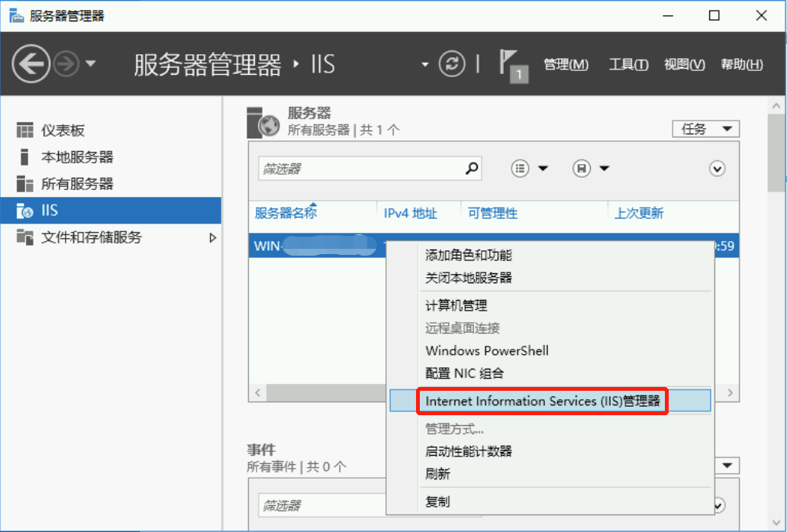Choose Internet Information Services (IIS)管理器

coord(542,401)
